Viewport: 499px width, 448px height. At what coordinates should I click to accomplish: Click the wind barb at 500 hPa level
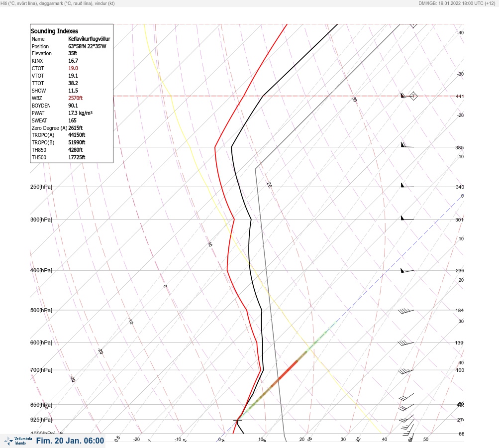pyautogui.click(x=406, y=311)
